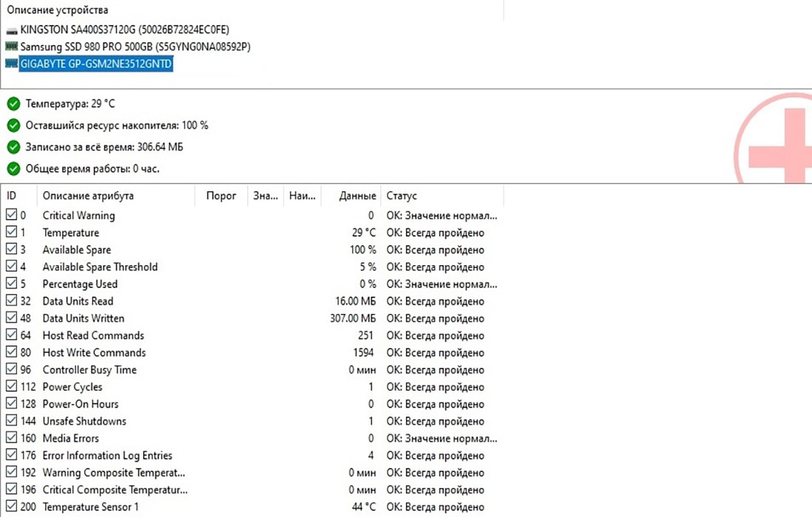The width and height of the screenshot is (812, 517).
Task: Toggle the Controller Busy Time checkbox
Action: pyautogui.click(x=11, y=369)
